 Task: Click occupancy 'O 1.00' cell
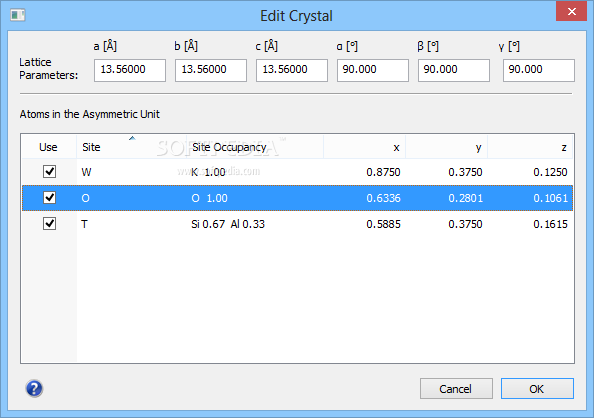pyautogui.click(x=209, y=198)
